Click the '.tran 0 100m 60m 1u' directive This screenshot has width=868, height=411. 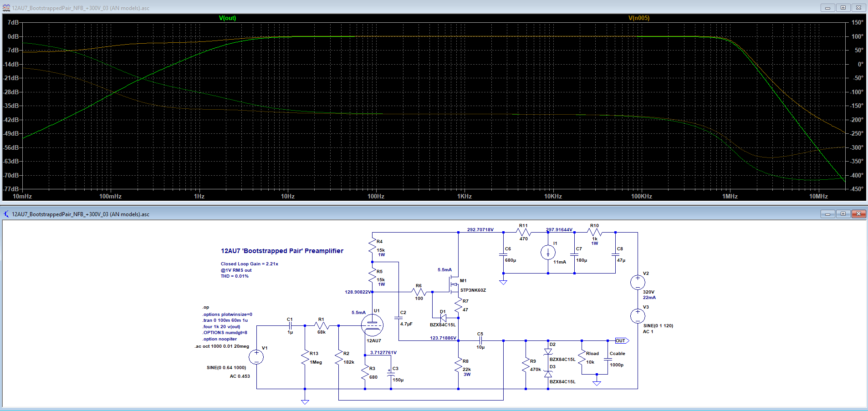pyautogui.click(x=225, y=320)
